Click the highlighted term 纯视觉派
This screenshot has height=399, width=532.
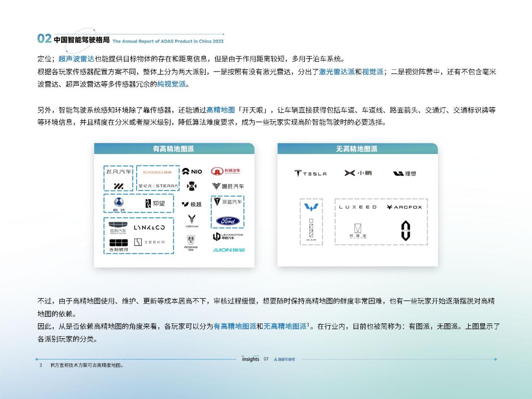171,84
